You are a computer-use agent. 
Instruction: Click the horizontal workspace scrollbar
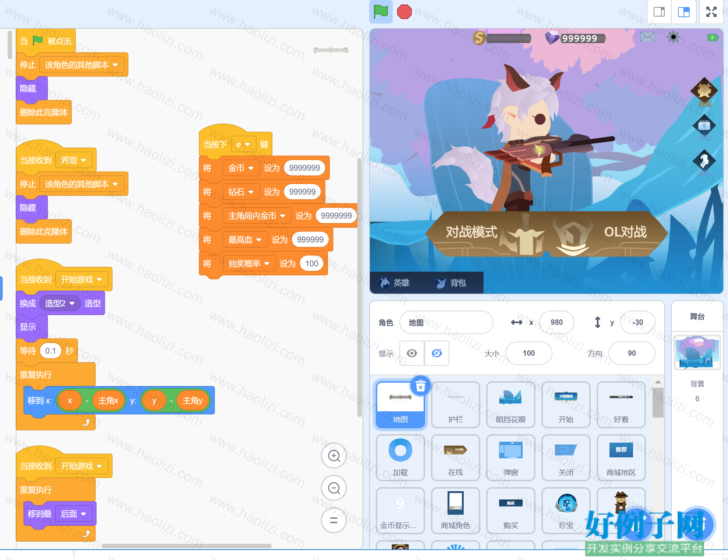(x=186, y=546)
